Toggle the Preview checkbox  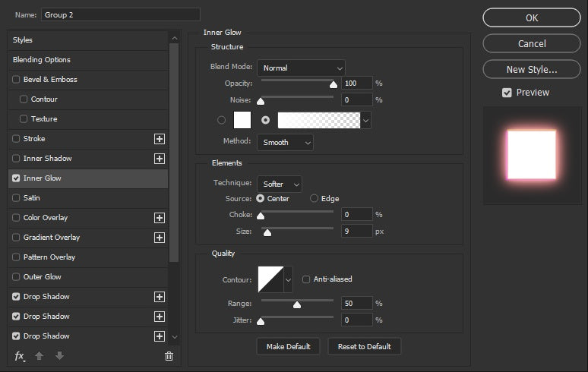click(x=507, y=93)
